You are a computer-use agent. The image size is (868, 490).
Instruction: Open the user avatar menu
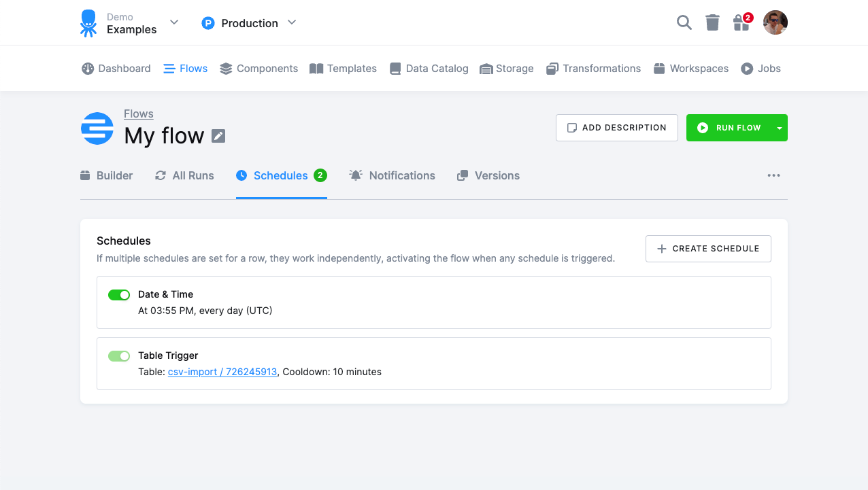tap(775, 22)
